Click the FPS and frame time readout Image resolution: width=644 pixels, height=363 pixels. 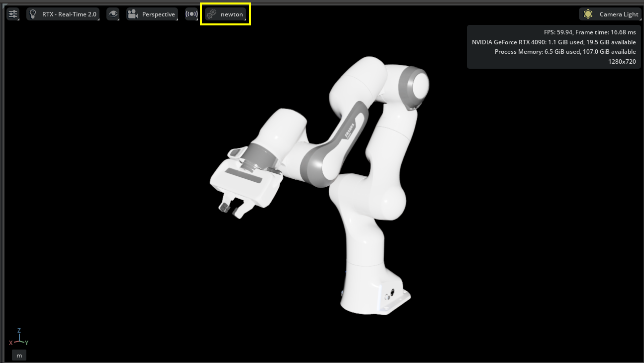(590, 32)
